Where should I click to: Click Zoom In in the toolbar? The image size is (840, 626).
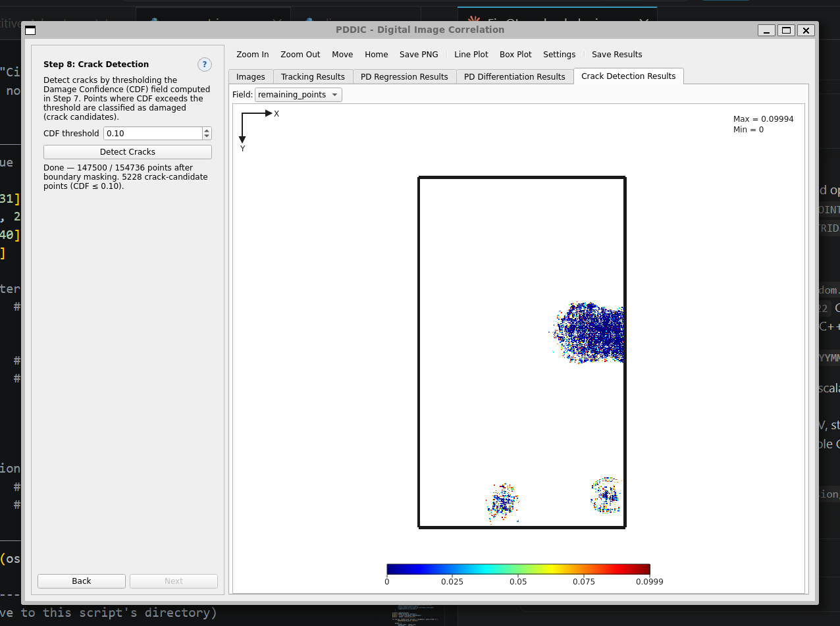[253, 55]
